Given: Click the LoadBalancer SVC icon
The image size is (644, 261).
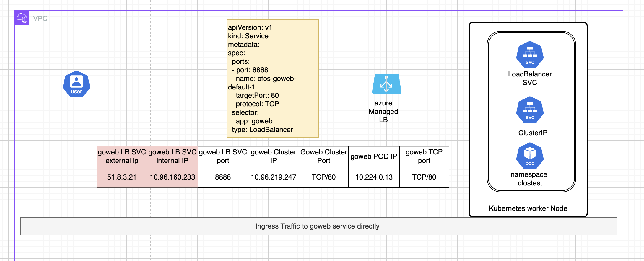Looking at the screenshot, I should click(x=530, y=55).
